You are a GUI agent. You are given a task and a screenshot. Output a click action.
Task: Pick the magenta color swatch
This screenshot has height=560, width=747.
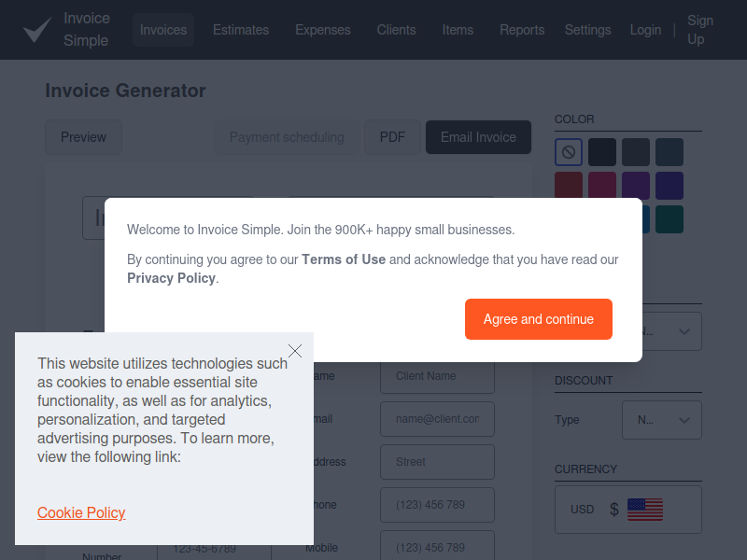coord(602,186)
